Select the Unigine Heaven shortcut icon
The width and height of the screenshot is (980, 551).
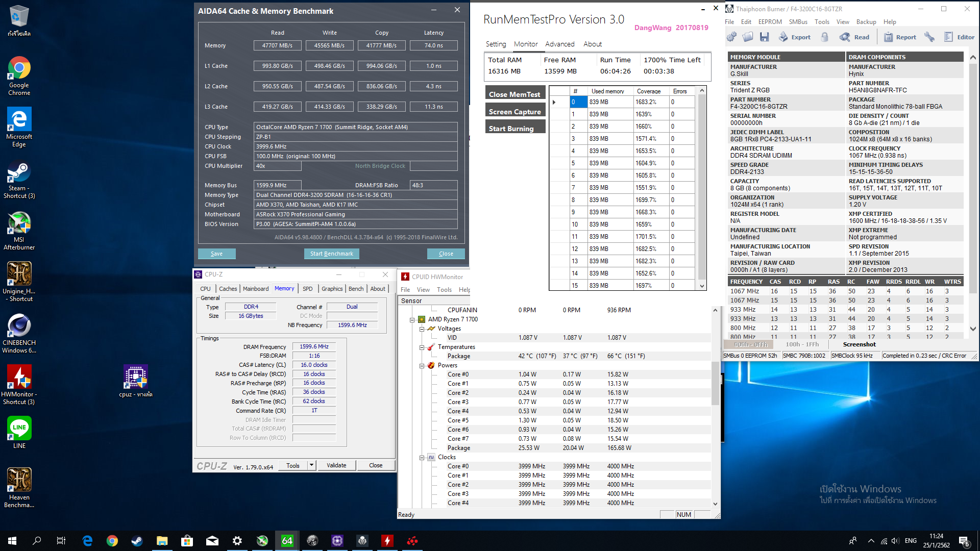coord(19,282)
